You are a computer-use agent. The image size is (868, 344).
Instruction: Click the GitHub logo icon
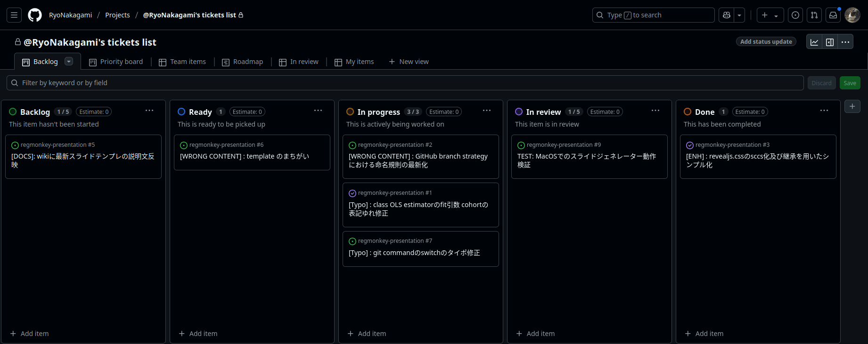tap(35, 15)
